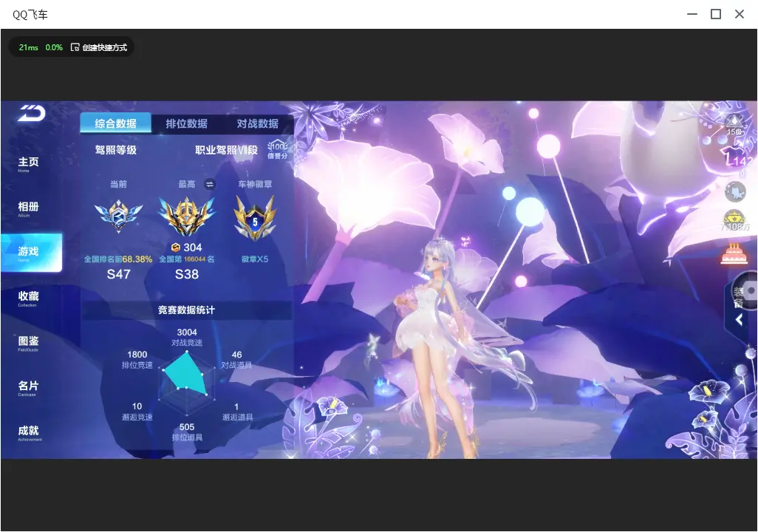Click the 46 对战道具 stat
Viewport: 758px width, 532px height.
236,359
